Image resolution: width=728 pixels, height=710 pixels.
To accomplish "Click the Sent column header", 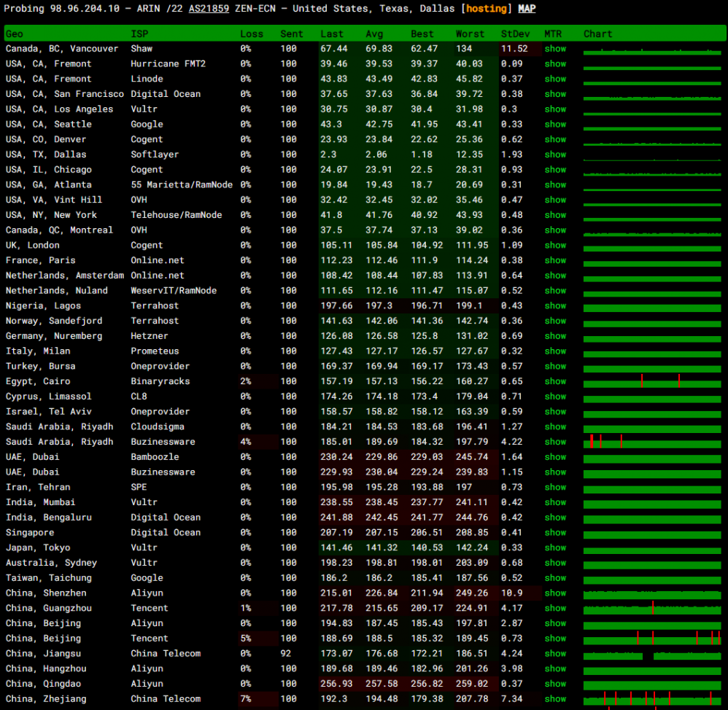I will coord(292,34).
